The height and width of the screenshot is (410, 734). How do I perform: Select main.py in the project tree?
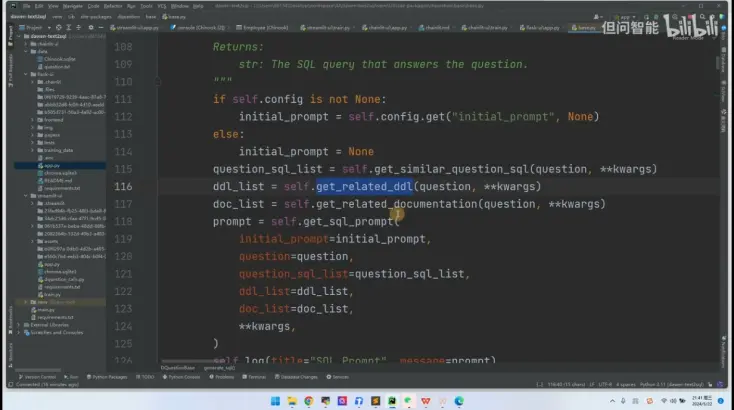pyautogui.click(x=45, y=310)
